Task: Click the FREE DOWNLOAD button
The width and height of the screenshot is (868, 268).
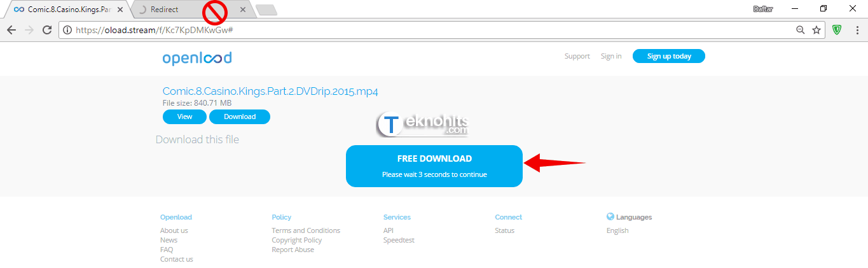Action: point(434,166)
